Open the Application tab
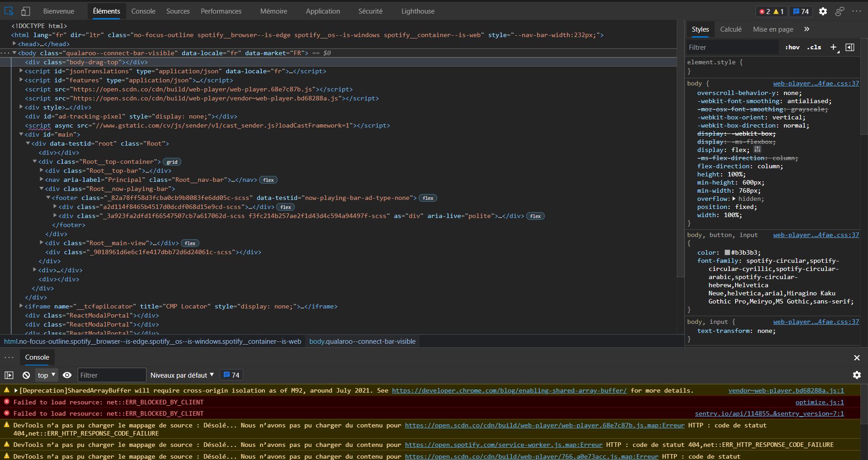 coord(323,11)
